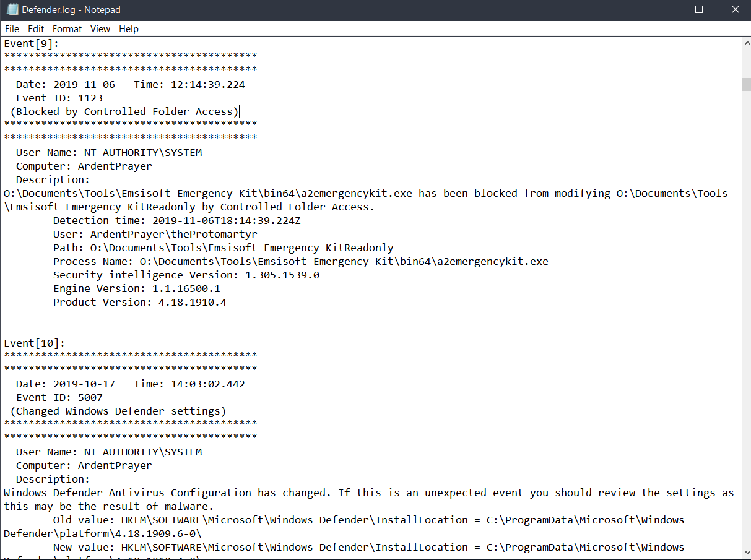
Task: Click the scrollbar up arrow
Action: (745, 42)
